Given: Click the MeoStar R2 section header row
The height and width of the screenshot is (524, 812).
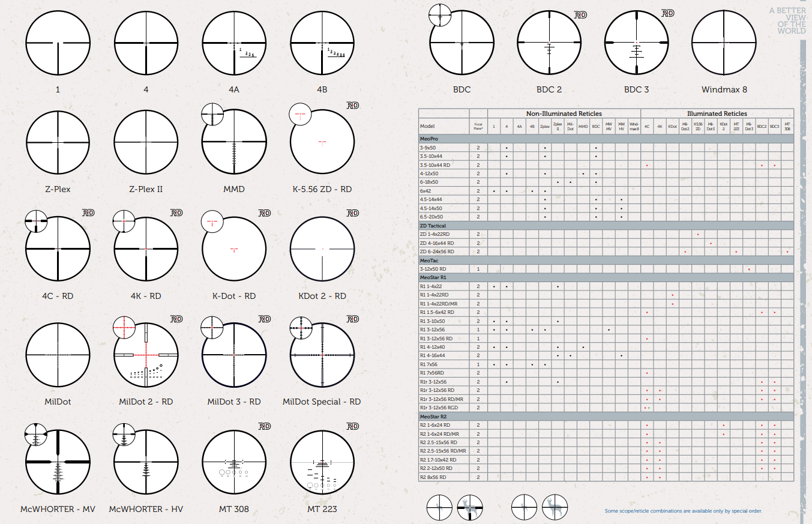Looking at the screenshot, I should click(606, 416).
